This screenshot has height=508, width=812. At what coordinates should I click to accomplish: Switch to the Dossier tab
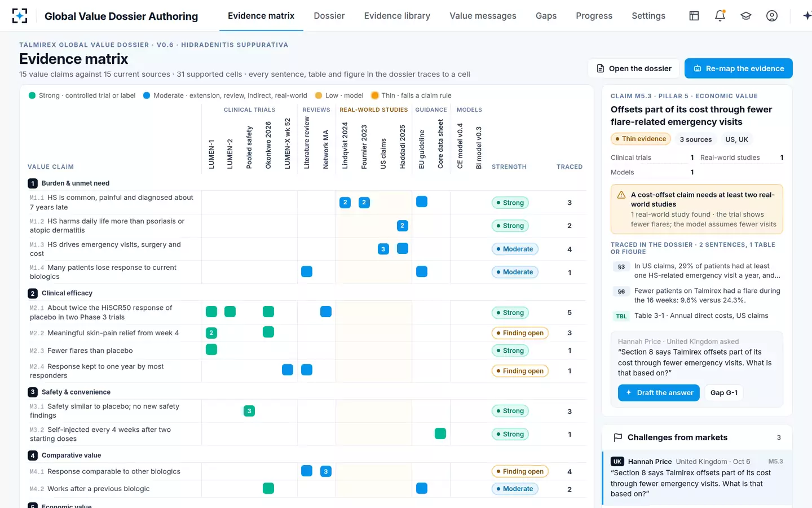click(x=329, y=16)
